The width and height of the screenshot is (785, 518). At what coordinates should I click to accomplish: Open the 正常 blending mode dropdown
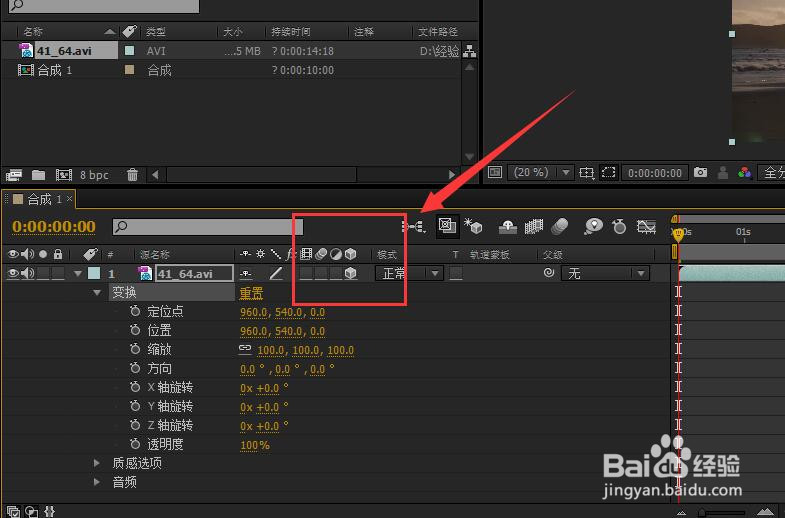[409, 273]
